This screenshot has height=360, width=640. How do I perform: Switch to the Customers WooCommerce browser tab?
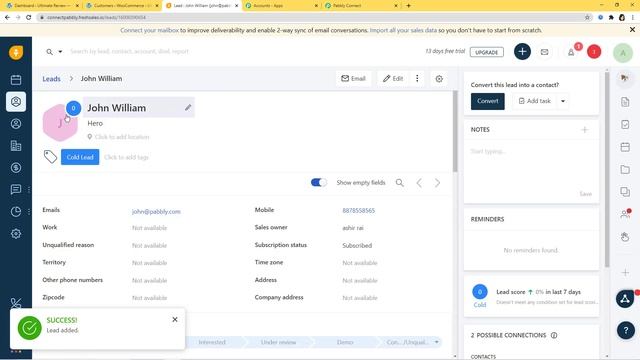click(x=122, y=6)
